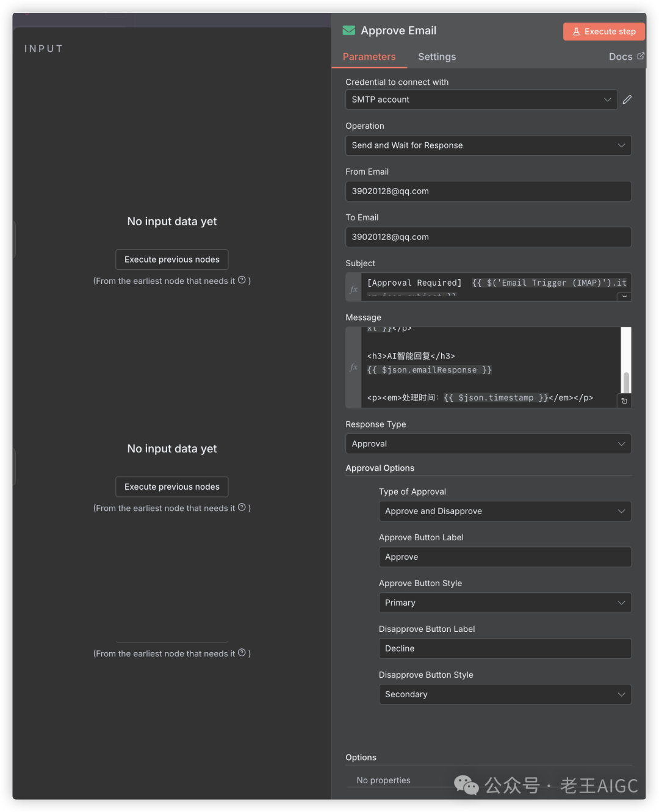Click the Credential to connect with label
Viewport: 659px width, 812px height.
click(x=397, y=82)
